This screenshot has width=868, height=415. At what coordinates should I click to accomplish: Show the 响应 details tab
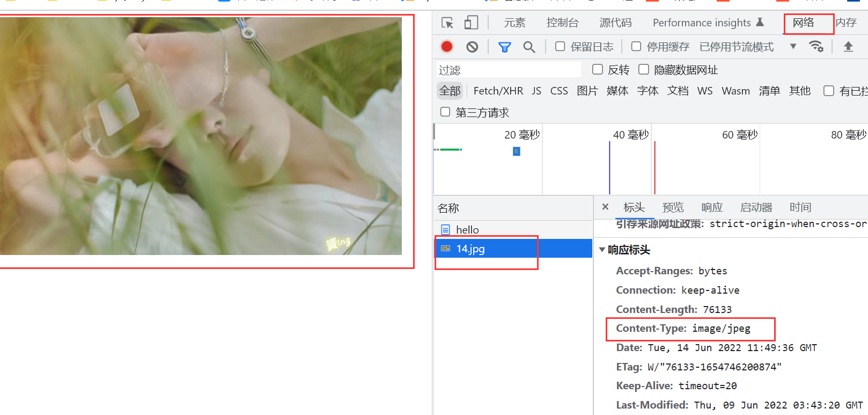pos(712,207)
